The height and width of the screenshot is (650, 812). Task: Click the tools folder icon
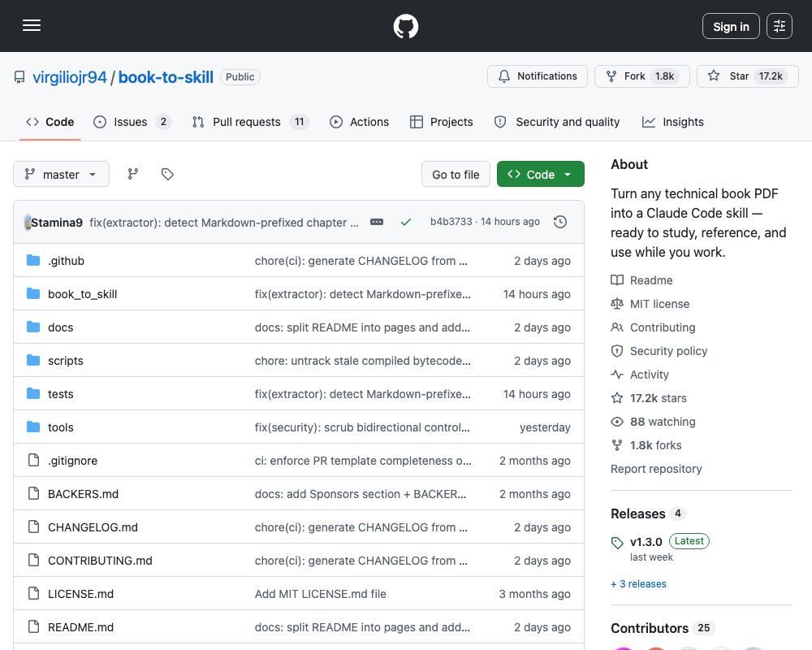(33, 427)
